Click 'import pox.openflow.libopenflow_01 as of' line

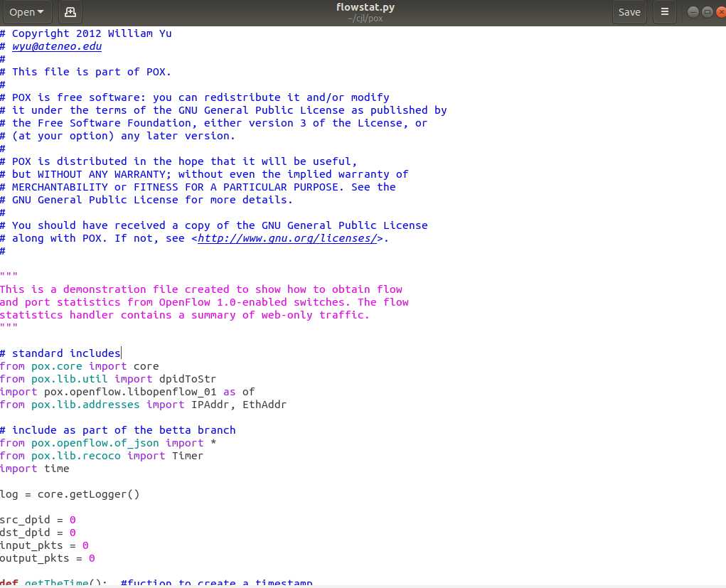[x=127, y=392]
